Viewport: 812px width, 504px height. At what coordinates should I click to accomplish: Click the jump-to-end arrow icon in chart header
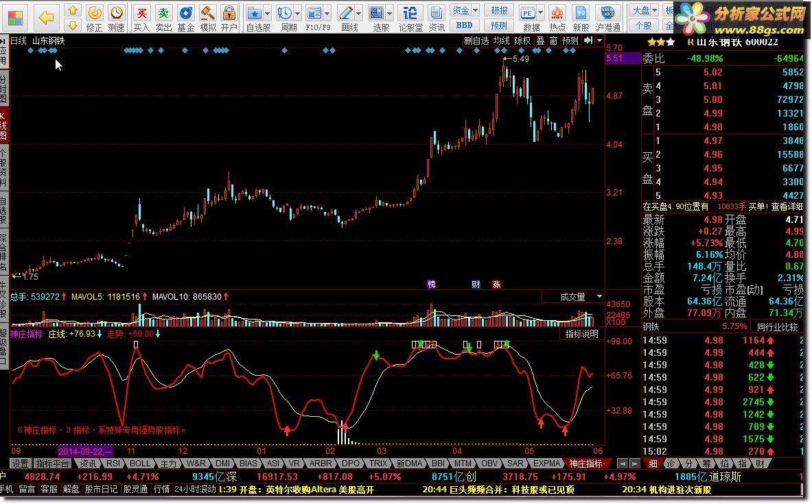pos(588,40)
